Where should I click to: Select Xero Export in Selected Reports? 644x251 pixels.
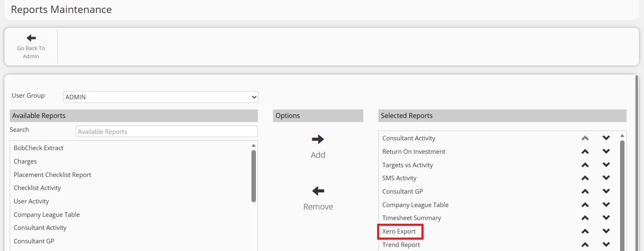(399, 231)
